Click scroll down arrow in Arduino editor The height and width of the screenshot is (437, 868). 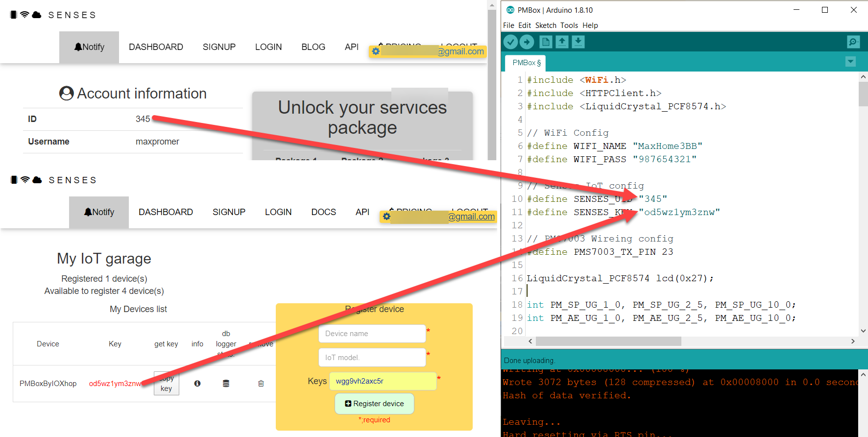863,331
